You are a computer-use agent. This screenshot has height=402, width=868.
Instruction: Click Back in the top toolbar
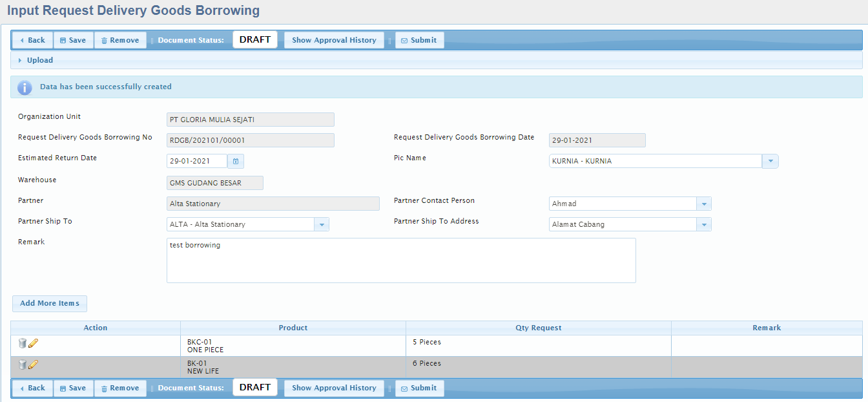[32, 40]
